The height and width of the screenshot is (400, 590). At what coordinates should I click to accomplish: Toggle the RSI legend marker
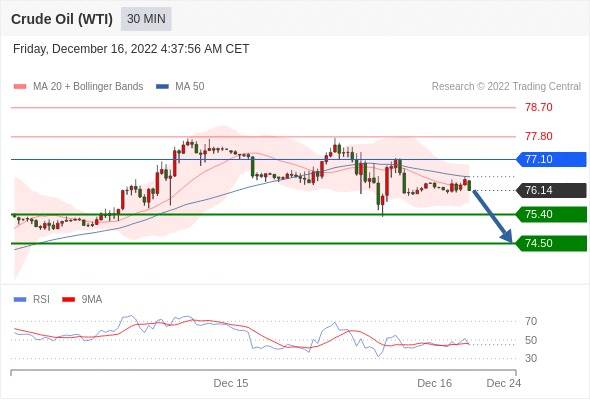20,300
